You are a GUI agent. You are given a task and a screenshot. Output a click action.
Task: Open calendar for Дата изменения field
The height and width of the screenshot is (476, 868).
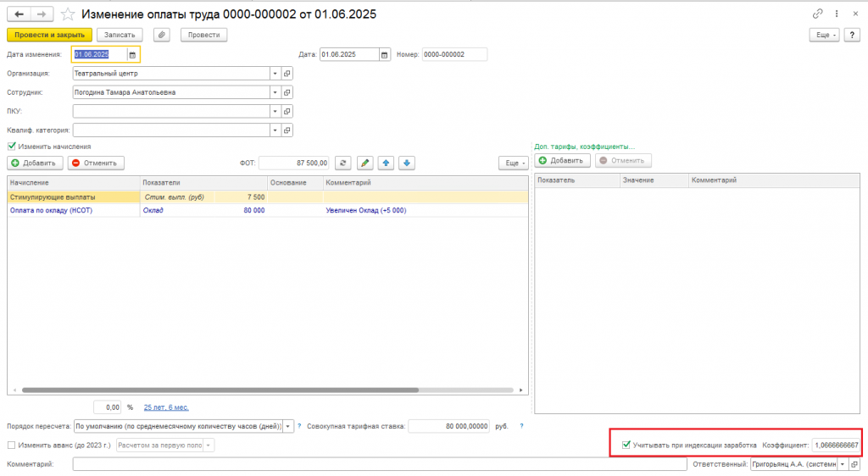tap(132, 55)
